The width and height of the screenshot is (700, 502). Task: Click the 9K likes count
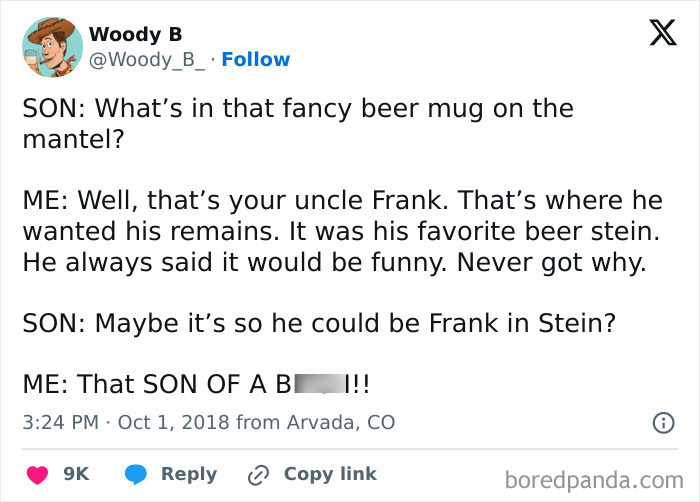76,474
